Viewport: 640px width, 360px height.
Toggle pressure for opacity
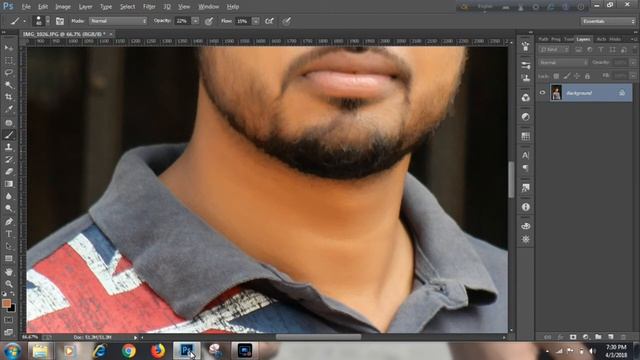coord(209,21)
